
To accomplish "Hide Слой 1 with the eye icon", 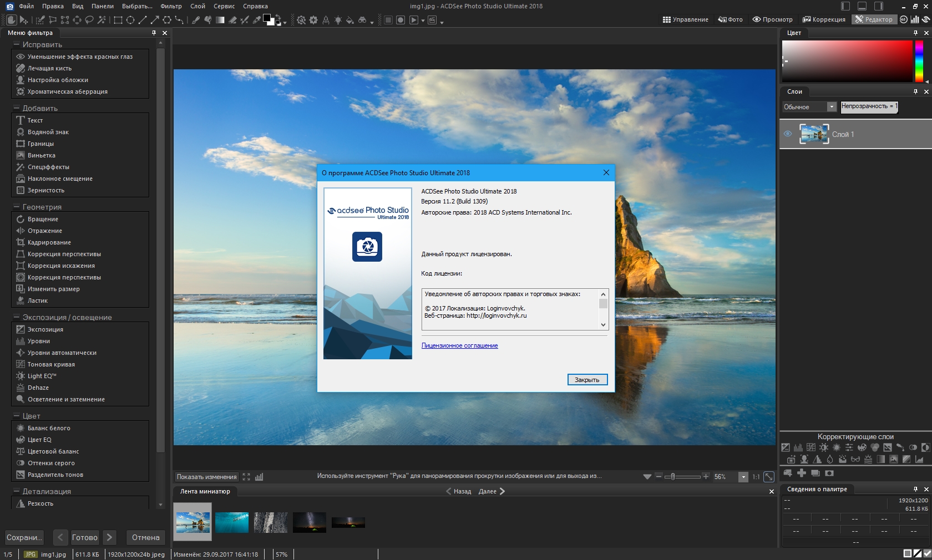I will coord(788,134).
